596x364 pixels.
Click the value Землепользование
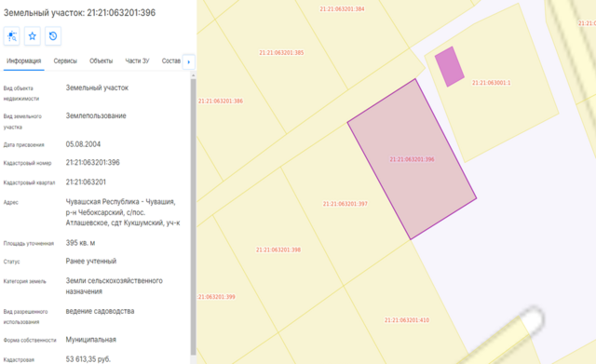click(96, 115)
